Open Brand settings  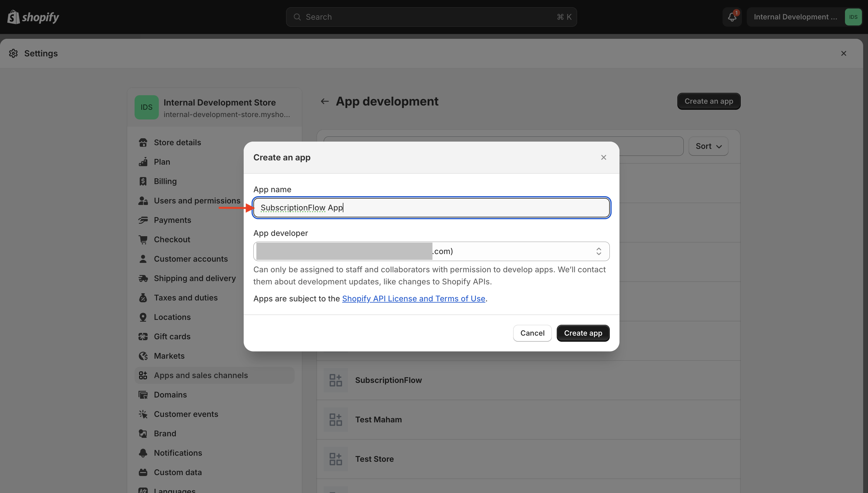coord(214,434)
